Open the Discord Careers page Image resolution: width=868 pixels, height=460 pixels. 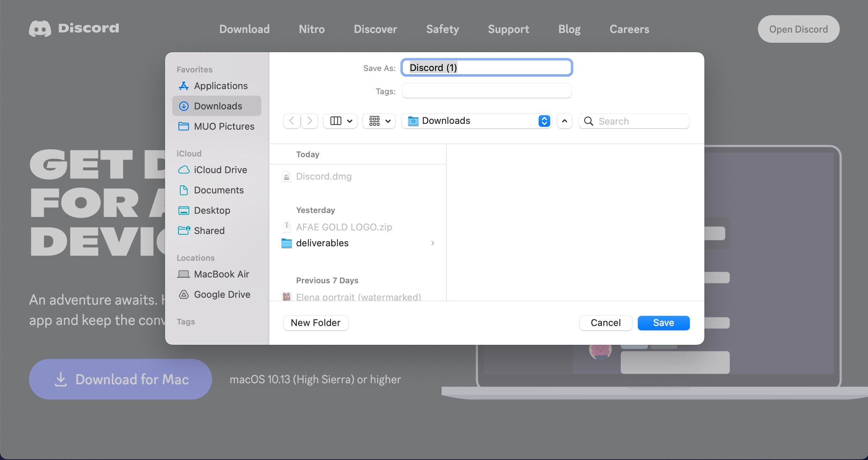coord(629,29)
